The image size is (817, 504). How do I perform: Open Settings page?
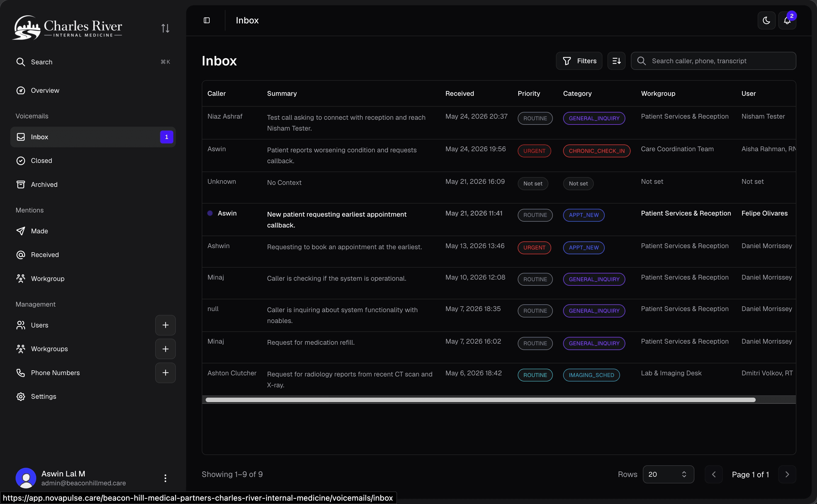click(x=93, y=396)
